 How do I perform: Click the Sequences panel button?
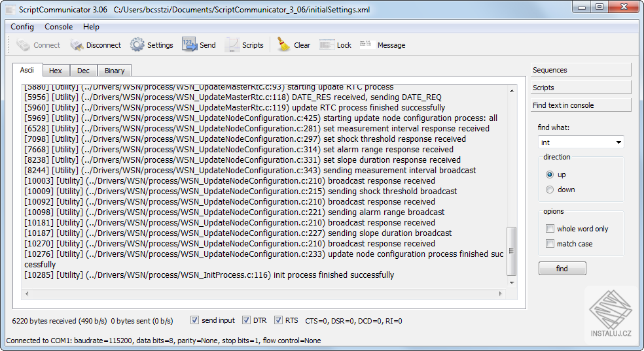pyautogui.click(x=581, y=70)
